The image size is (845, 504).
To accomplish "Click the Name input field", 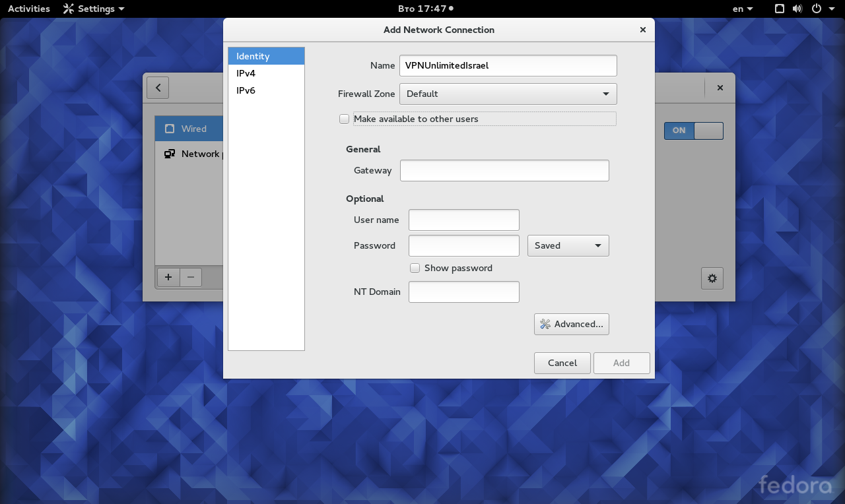I will pos(508,65).
